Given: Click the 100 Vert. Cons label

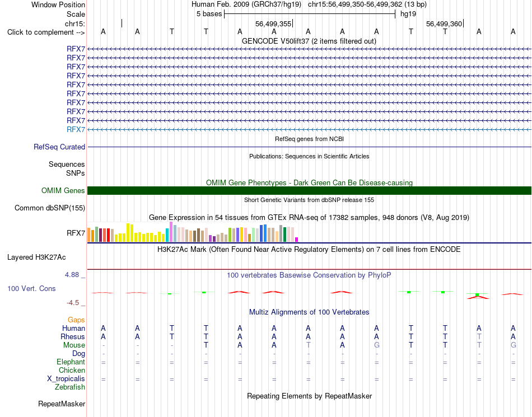Looking at the screenshot, I should tap(31, 288).
